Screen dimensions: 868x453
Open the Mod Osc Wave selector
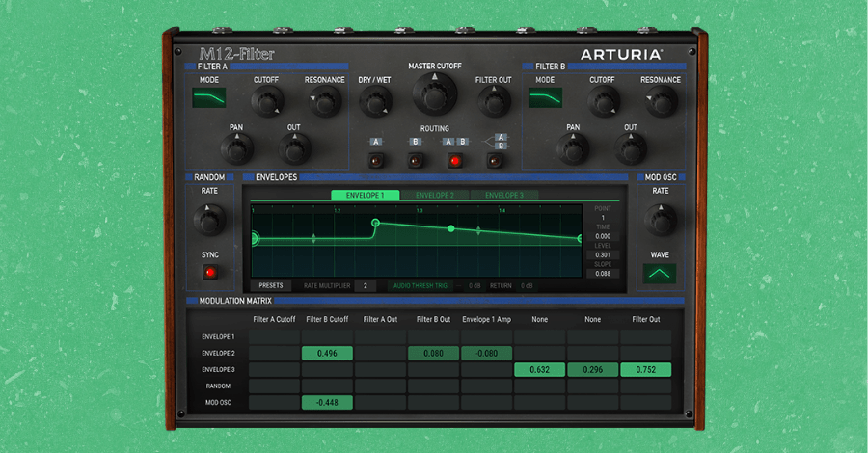point(660,274)
